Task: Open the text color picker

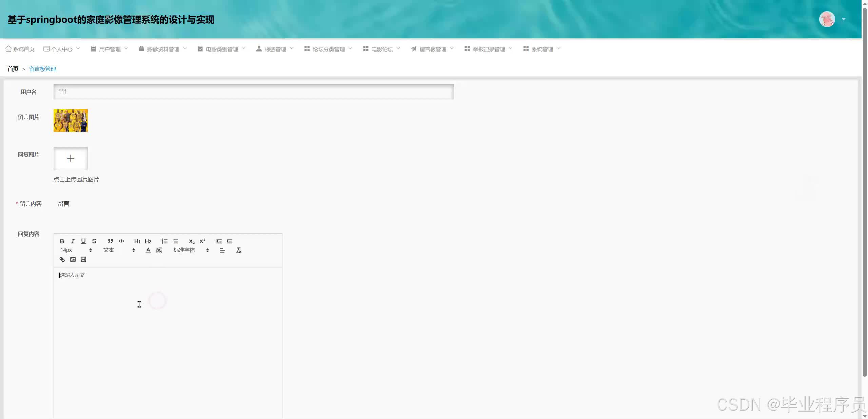Action: [x=148, y=250]
